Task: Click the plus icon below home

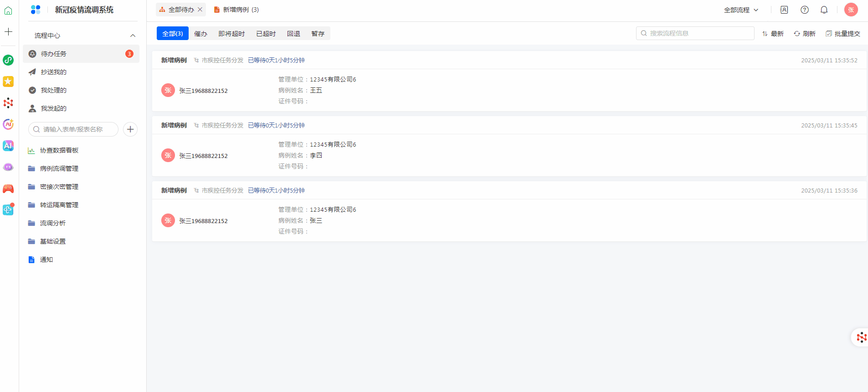Action: tap(8, 32)
